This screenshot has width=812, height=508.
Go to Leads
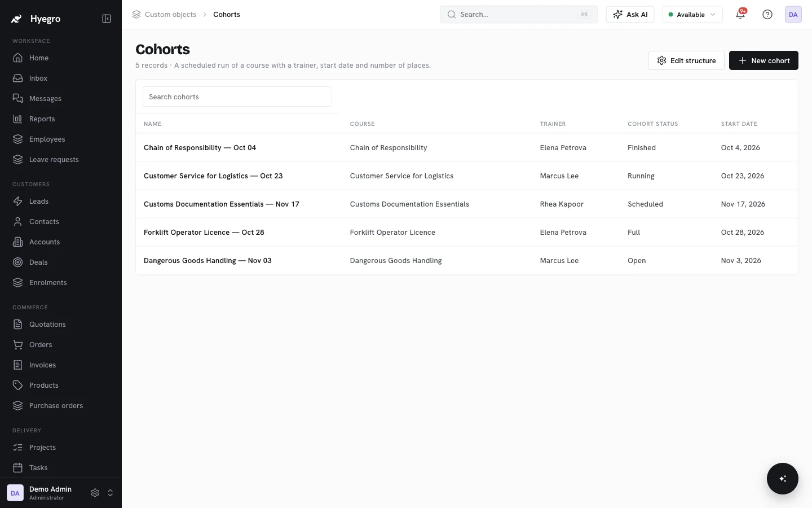coord(61,201)
